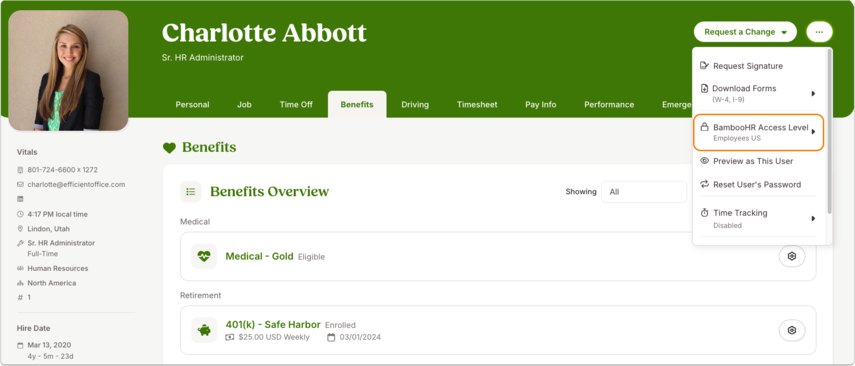Expand the Download Forms submenu arrow

click(x=813, y=93)
